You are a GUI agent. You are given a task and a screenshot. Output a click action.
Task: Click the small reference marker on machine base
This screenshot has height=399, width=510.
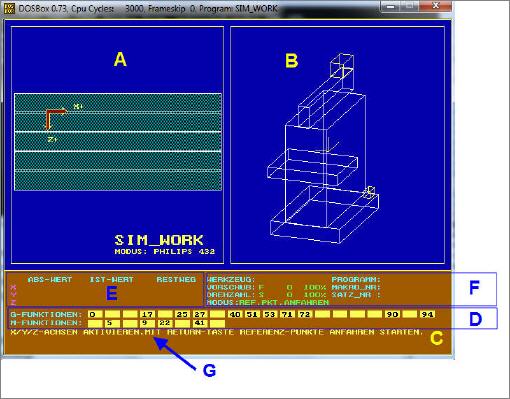[369, 192]
